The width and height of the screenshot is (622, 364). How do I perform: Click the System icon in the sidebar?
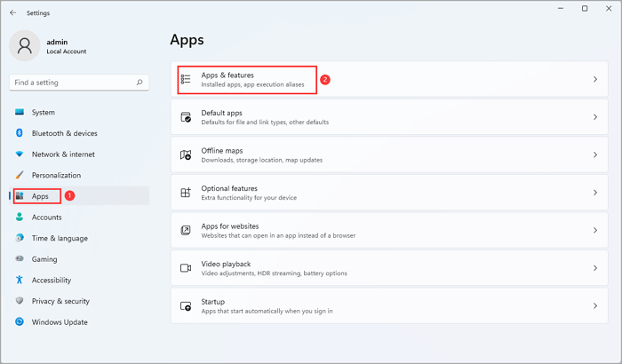click(20, 113)
